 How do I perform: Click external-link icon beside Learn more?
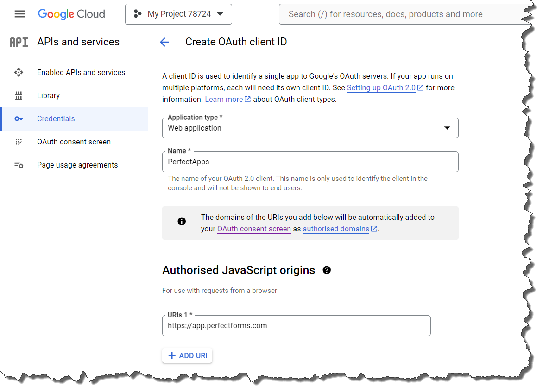pos(247,99)
